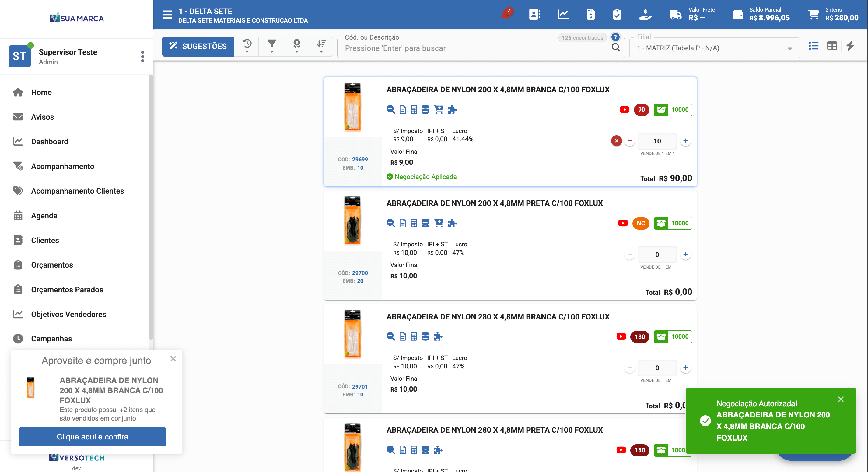Click the 'Clique aqui e confira' button

(92, 437)
